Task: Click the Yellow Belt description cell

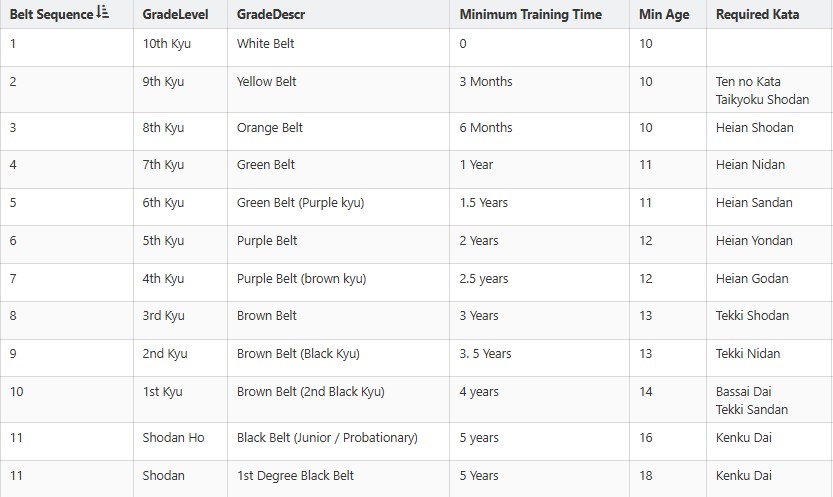Action: pos(267,82)
